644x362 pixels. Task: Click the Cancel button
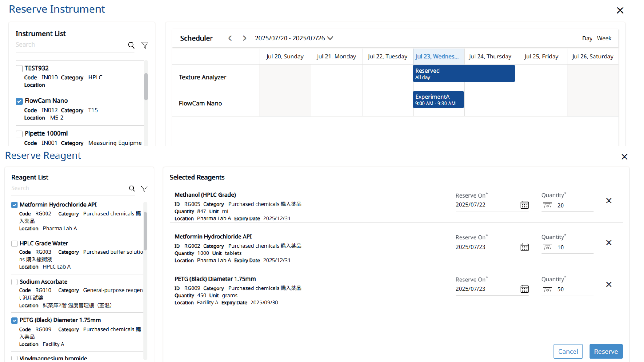pos(568,351)
